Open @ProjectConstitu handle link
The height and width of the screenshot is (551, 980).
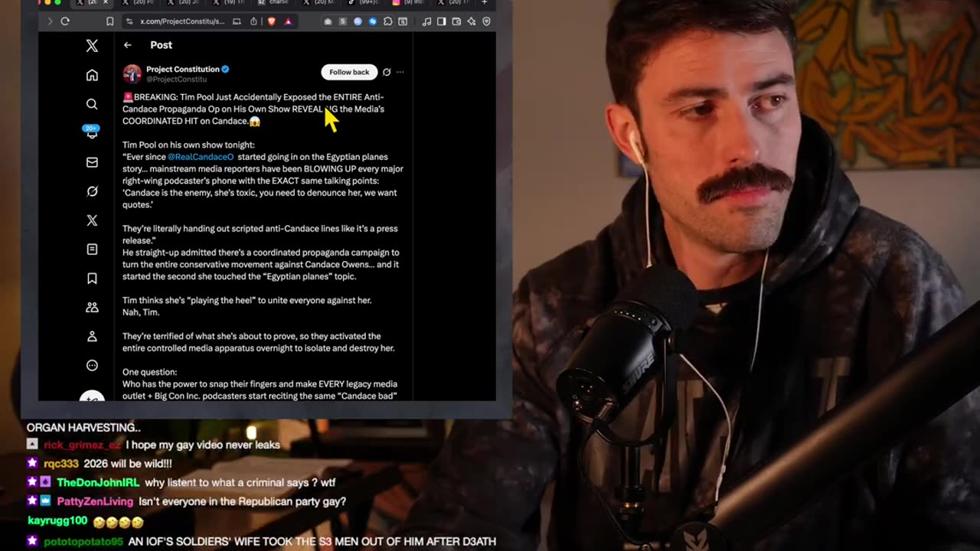point(177,79)
